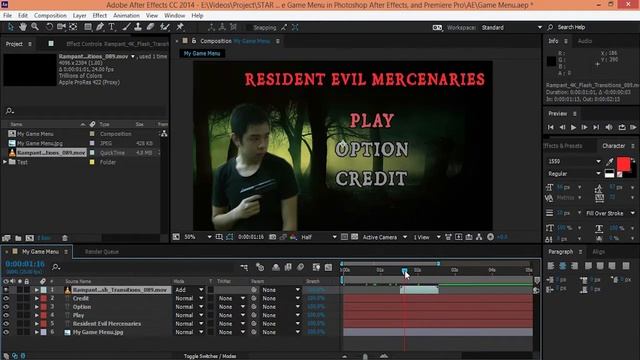Screen dimensions: 640x360
Task: Open the Workspace Standard dropdown
Action: pos(511,27)
